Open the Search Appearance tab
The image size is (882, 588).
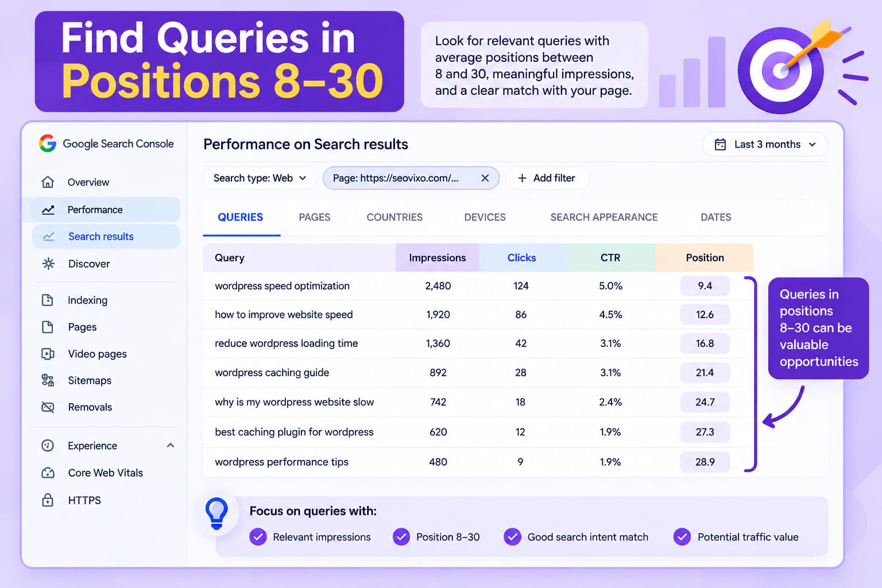tap(604, 217)
